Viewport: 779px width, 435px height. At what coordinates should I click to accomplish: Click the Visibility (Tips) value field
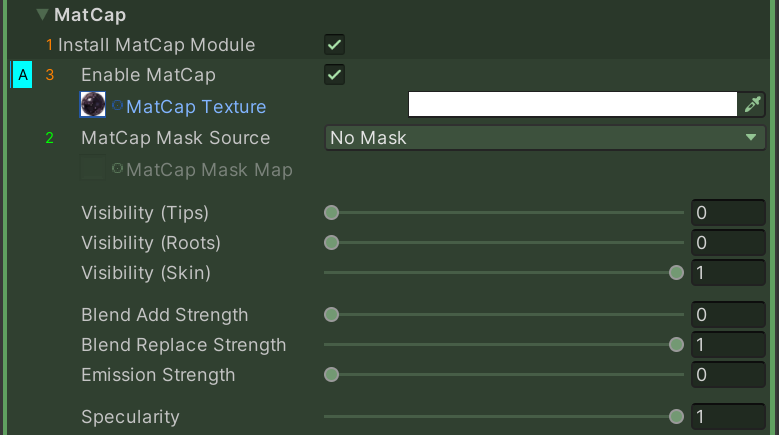728,213
